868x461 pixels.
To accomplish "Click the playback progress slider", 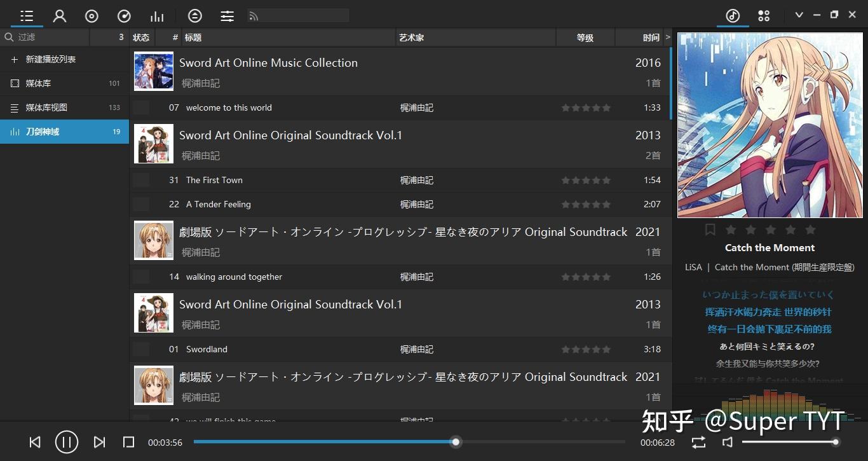I will pyautogui.click(x=455, y=442).
